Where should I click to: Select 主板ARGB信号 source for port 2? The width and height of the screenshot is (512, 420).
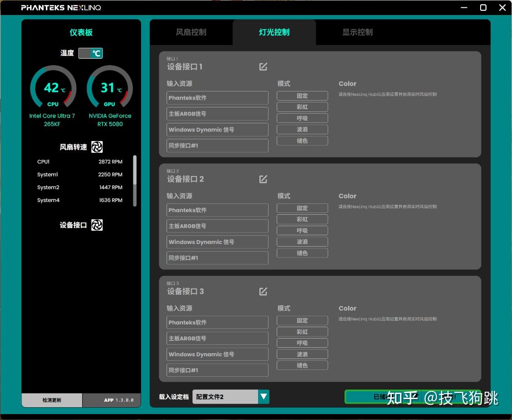[x=218, y=226]
